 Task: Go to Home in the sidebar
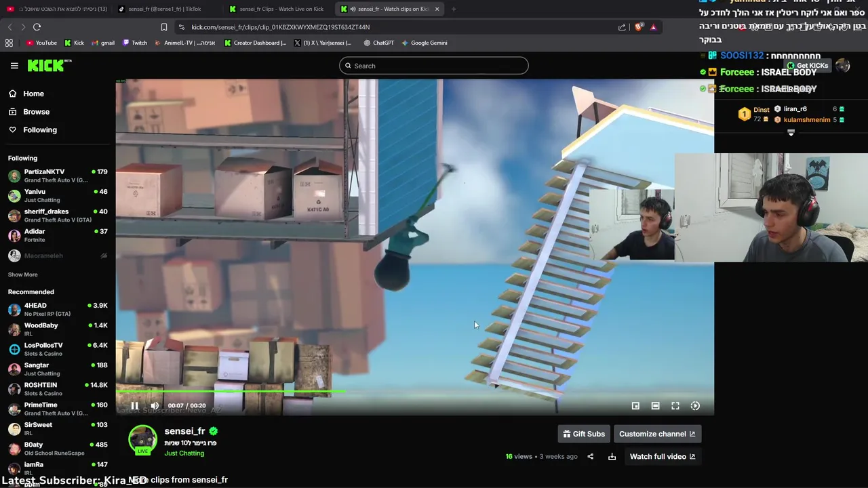tap(33, 94)
